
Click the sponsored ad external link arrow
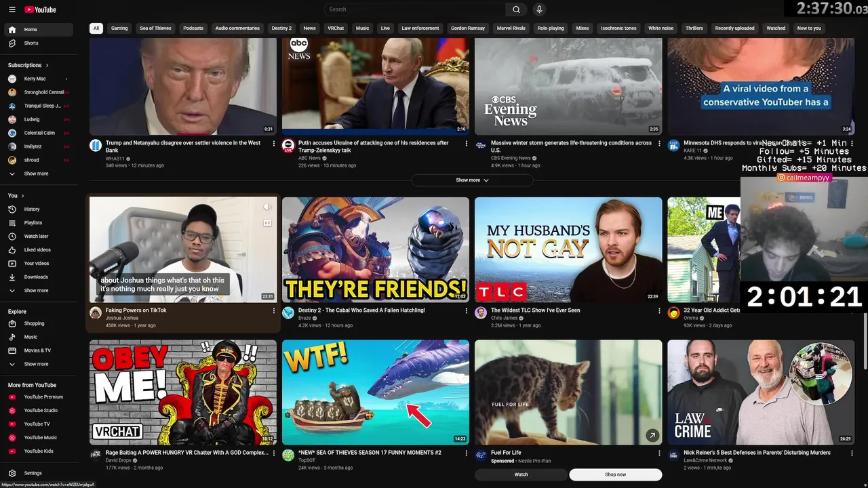pos(652,436)
